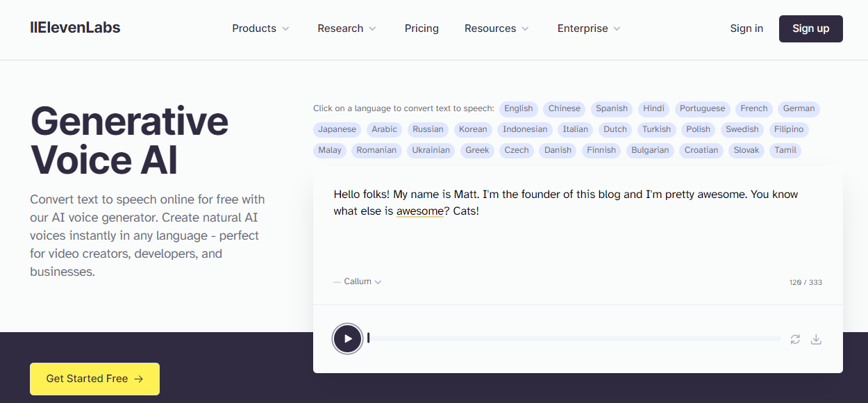
Task: Select the German language chip
Action: click(799, 108)
